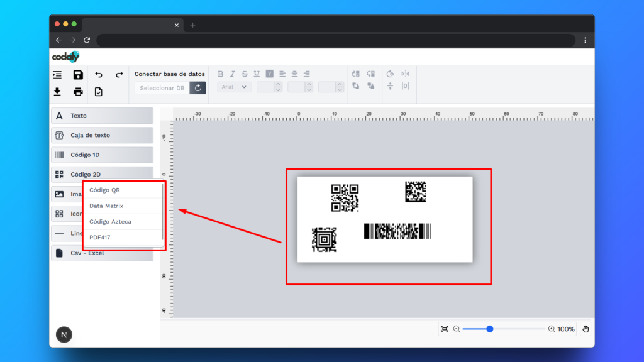Select the QR code on the label
The image size is (644, 362).
345,198
